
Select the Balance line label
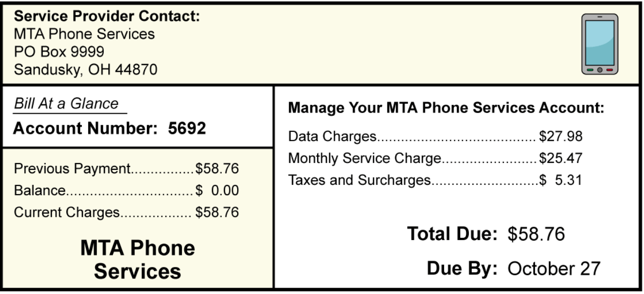click(x=39, y=190)
